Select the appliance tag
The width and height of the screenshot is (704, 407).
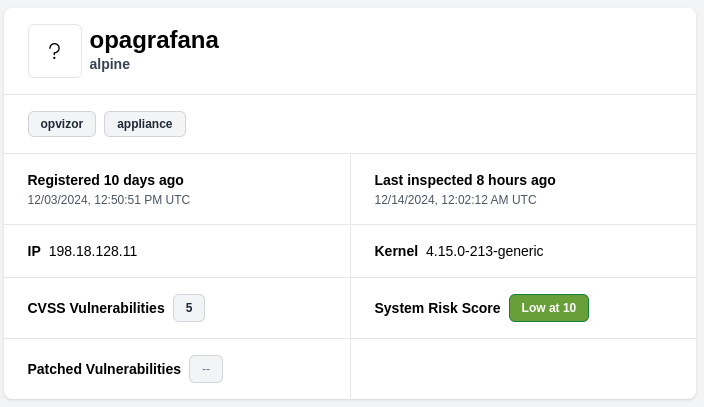coord(145,124)
